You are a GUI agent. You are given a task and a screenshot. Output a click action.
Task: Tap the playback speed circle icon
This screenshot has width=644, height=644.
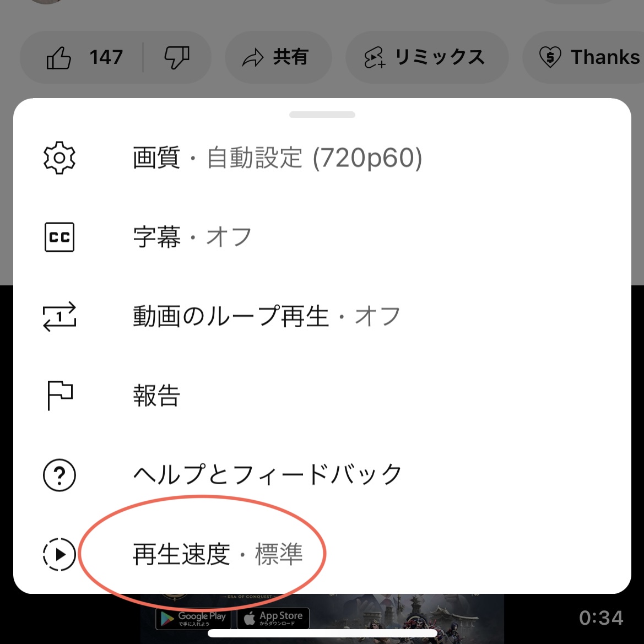coord(59,554)
